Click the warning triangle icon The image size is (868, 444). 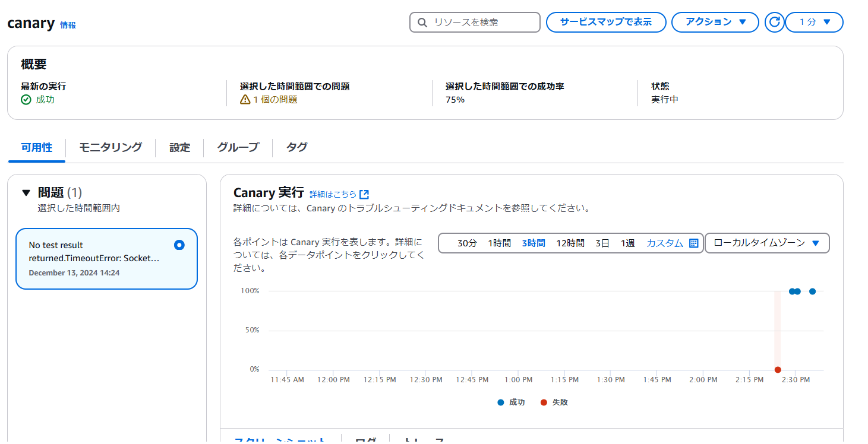[245, 100]
